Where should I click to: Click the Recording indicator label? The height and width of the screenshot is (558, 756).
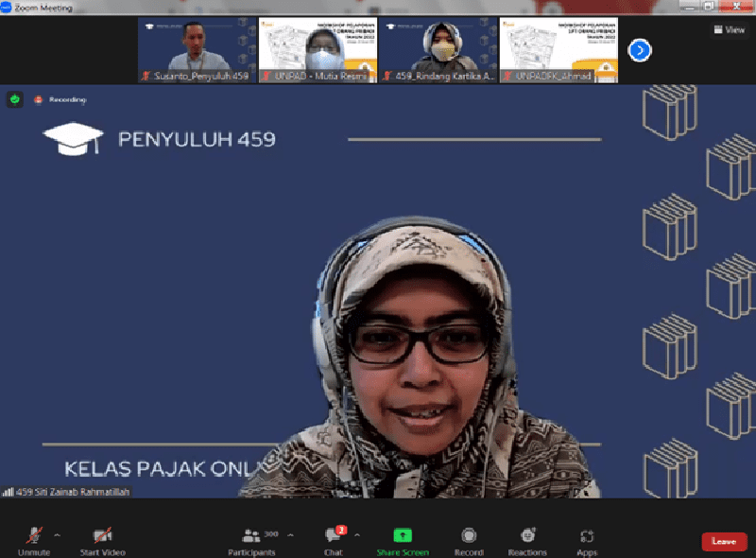tap(66, 99)
